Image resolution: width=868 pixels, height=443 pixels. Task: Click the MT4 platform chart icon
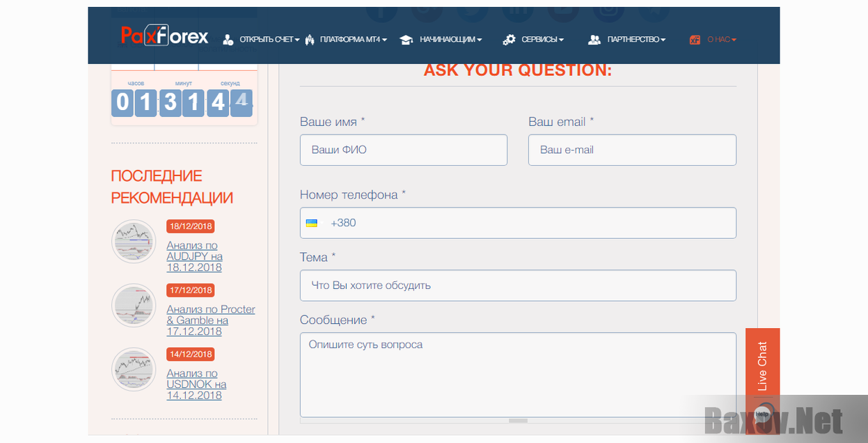click(x=310, y=40)
